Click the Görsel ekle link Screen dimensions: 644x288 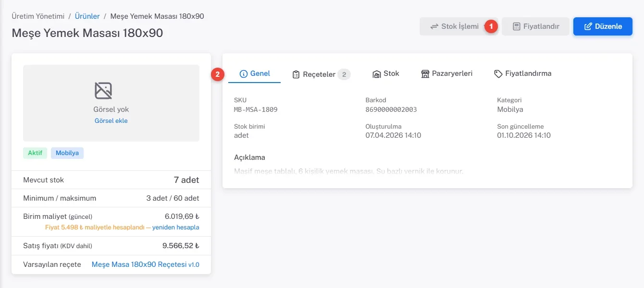click(111, 121)
